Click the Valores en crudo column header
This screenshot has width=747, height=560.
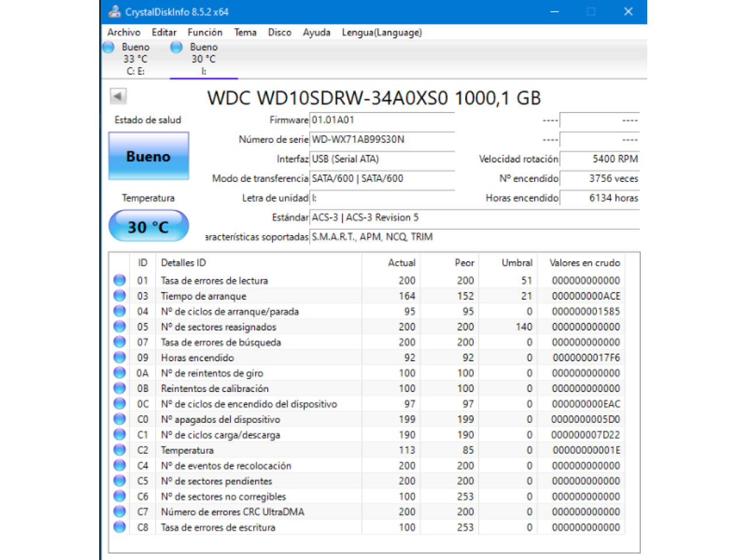tap(584, 263)
